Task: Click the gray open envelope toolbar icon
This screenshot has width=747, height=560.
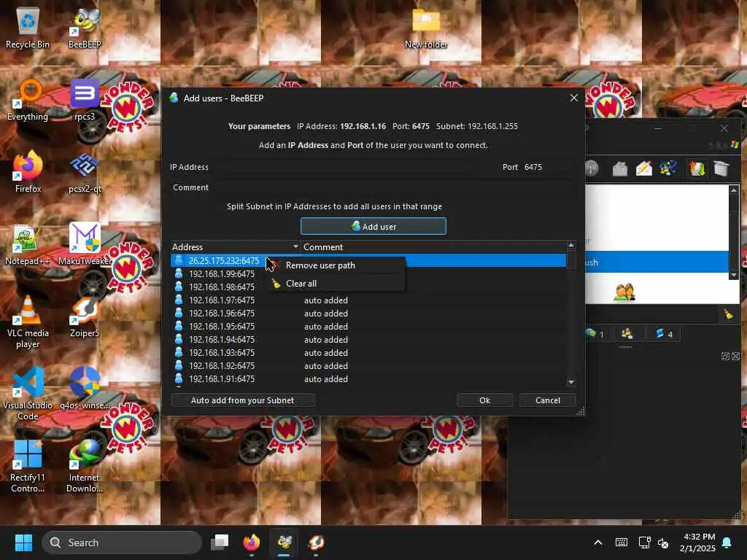Action: coord(620,168)
